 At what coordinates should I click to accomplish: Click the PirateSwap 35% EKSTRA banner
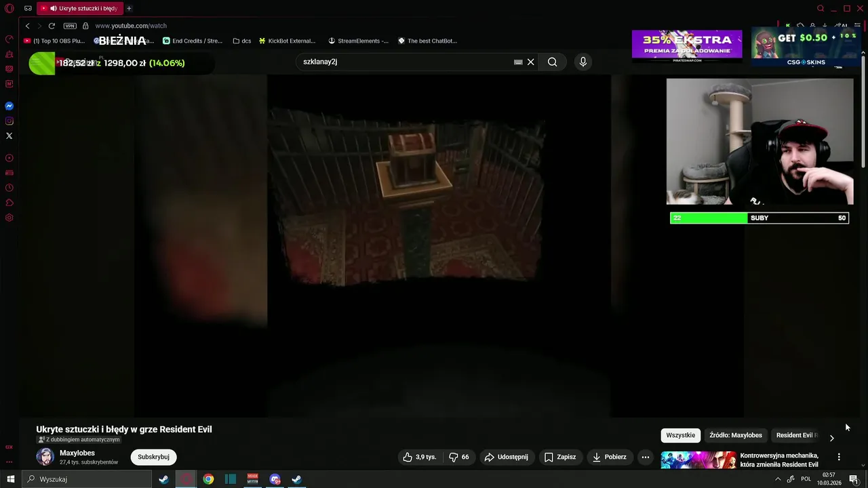point(687,46)
